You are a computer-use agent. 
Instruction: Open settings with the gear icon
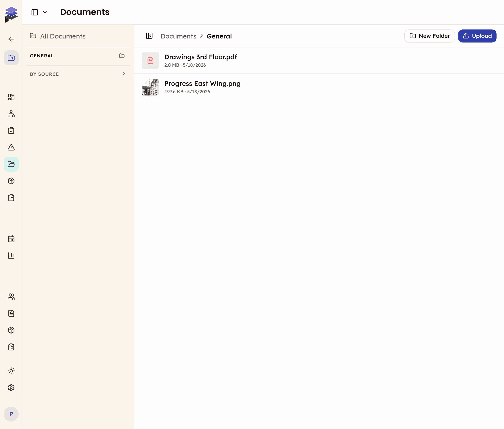tap(11, 387)
